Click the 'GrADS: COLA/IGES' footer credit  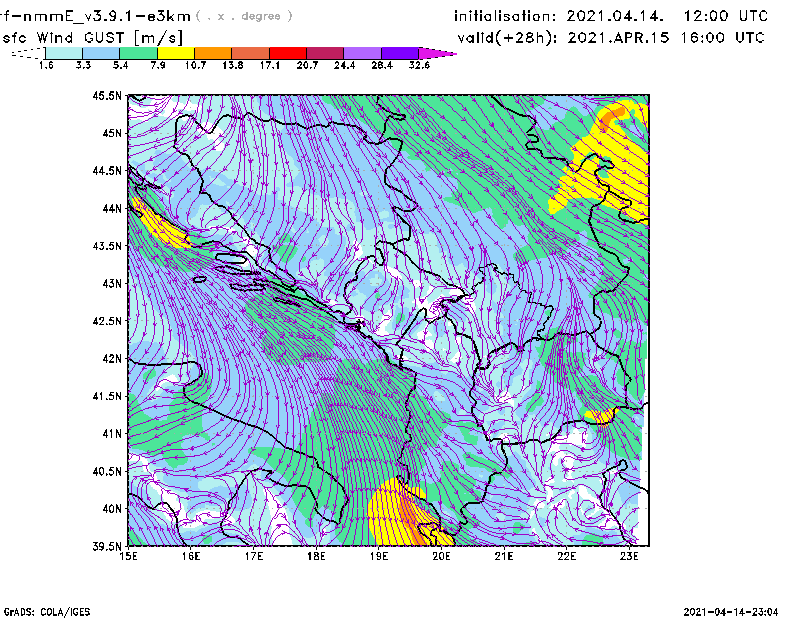point(47,612)
